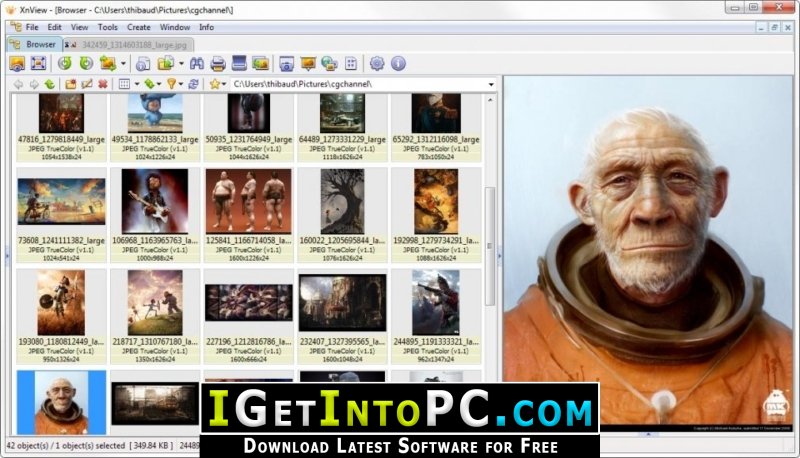Screen dimensions: 800x458
Task: Click the Batch processing folder icon
Action: (x=166, y=64)
